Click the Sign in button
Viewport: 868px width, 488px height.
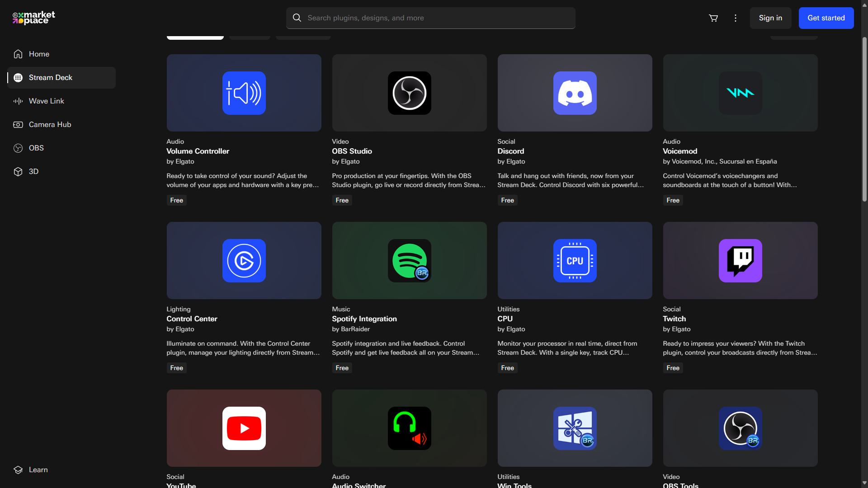[x=770, y=18]
